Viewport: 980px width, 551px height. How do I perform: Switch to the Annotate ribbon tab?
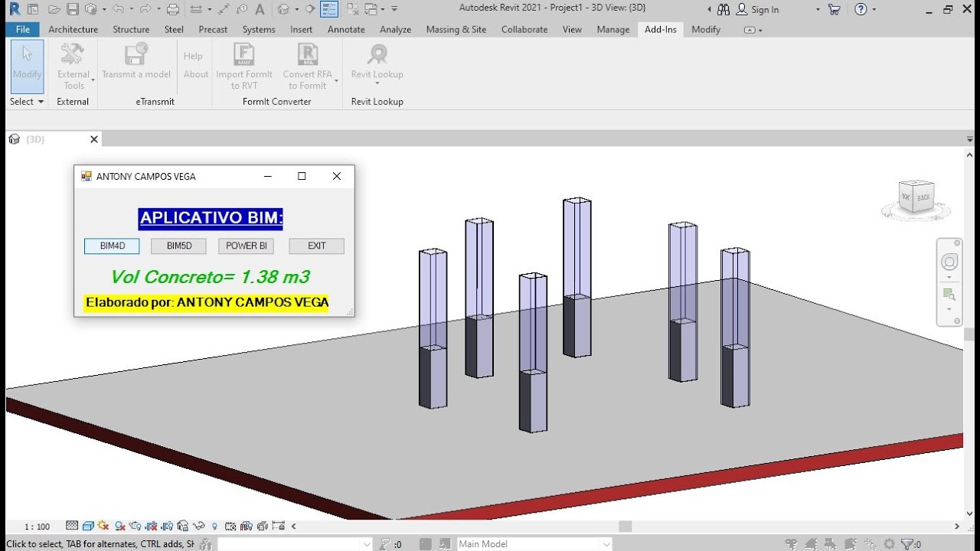(x=346, y=29)
